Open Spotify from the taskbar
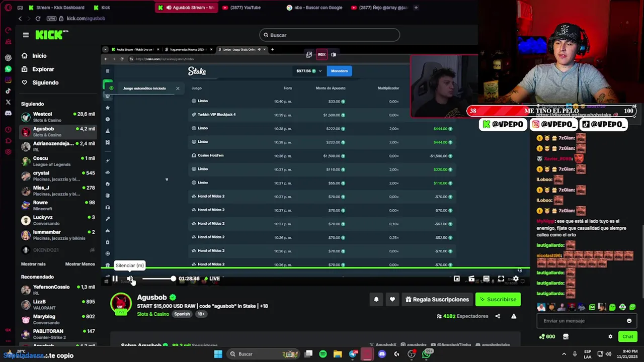644x362 pixels. (323, 354)
